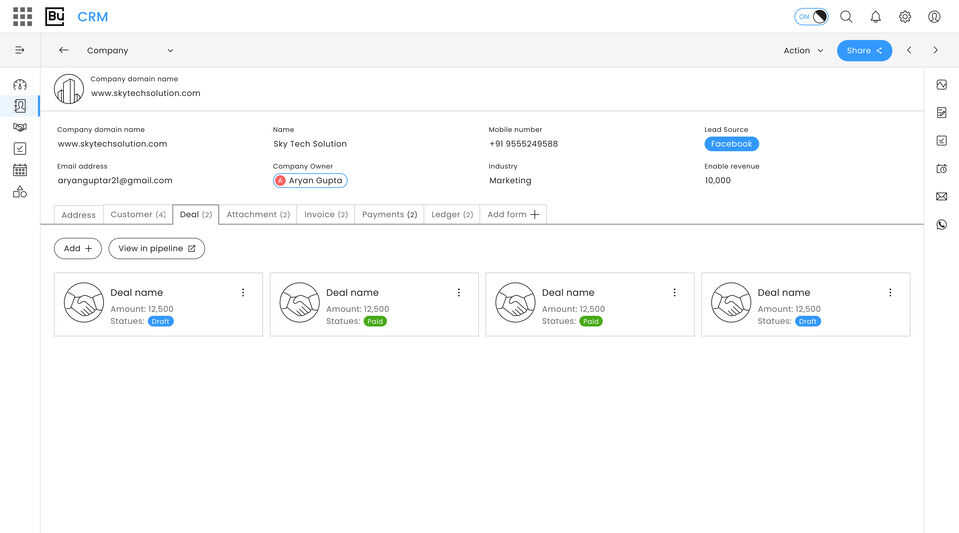This screenshot has height=533, width=959.
Task: Click the CRM title text
Action: pyautogui.click(x=93, y=17)
